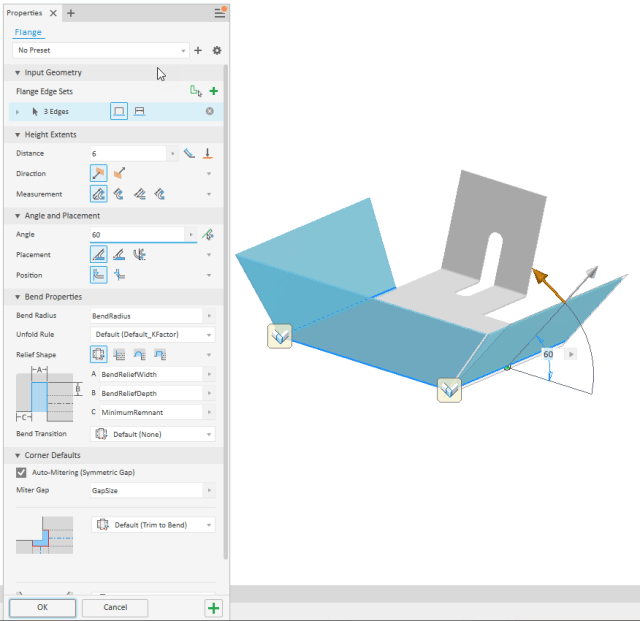Select the straight Relief Shape icon
Viewport: 640px width, 621px height.
[119, 354]
